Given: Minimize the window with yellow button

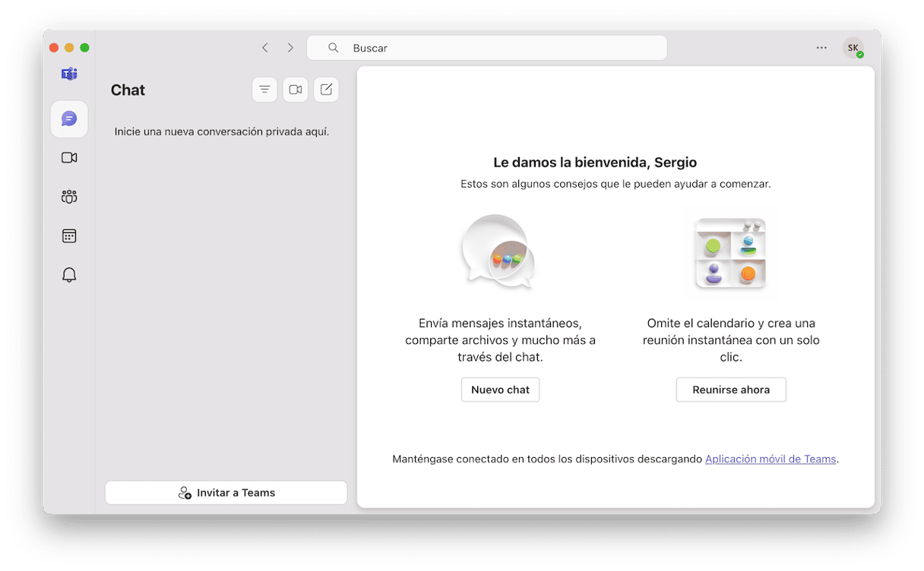Looking at the screenshot, I should (69, 48).
